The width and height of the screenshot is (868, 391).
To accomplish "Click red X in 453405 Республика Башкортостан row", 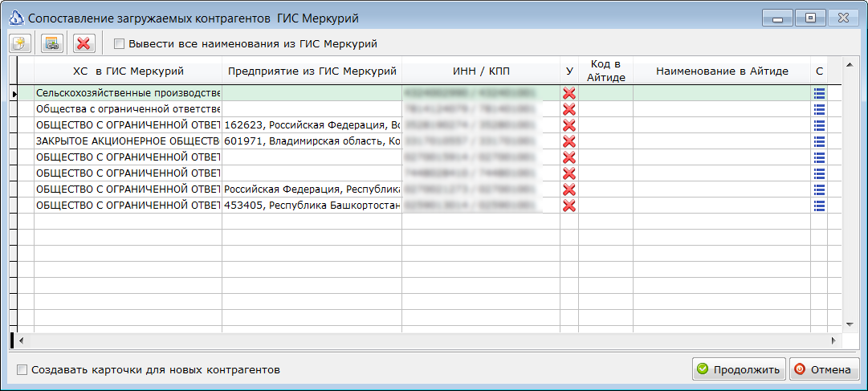I will 569,206.
